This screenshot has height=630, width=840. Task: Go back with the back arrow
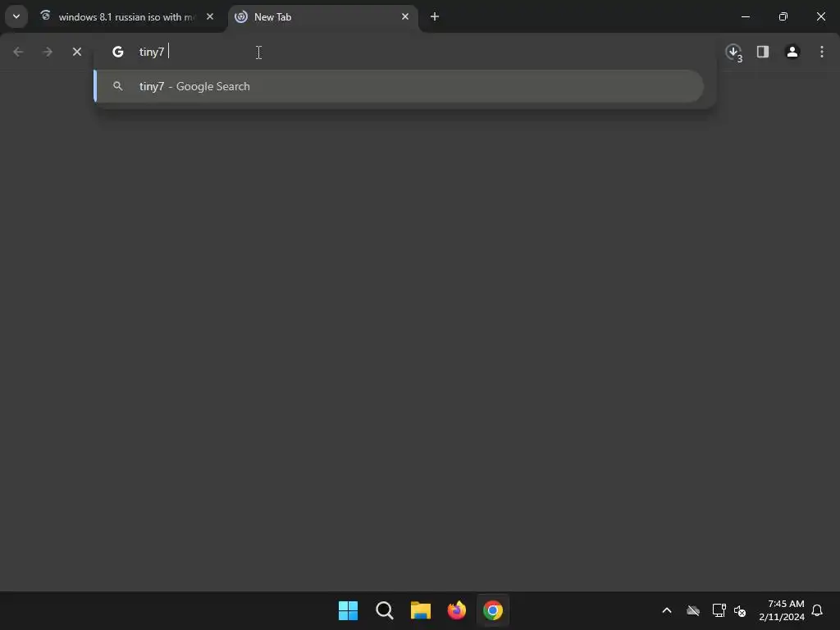(x=18, y=52)
